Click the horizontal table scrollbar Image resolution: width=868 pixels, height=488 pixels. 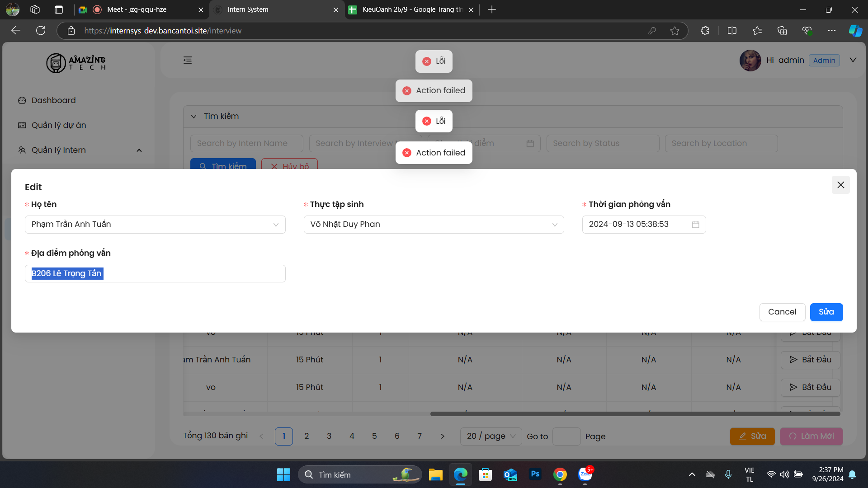coord(635,414)
